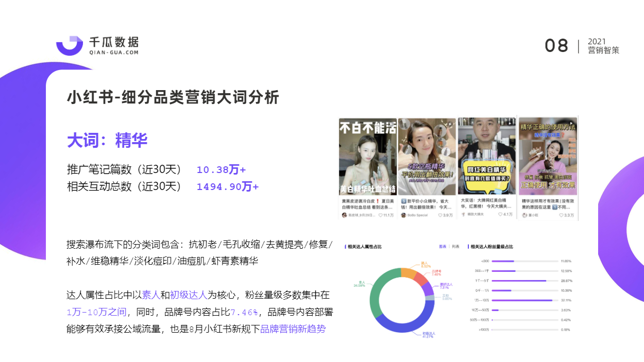The image size is (644, 362).
Task: Click the 相关达人属性占比 chart title
Action: coord(365,247)
